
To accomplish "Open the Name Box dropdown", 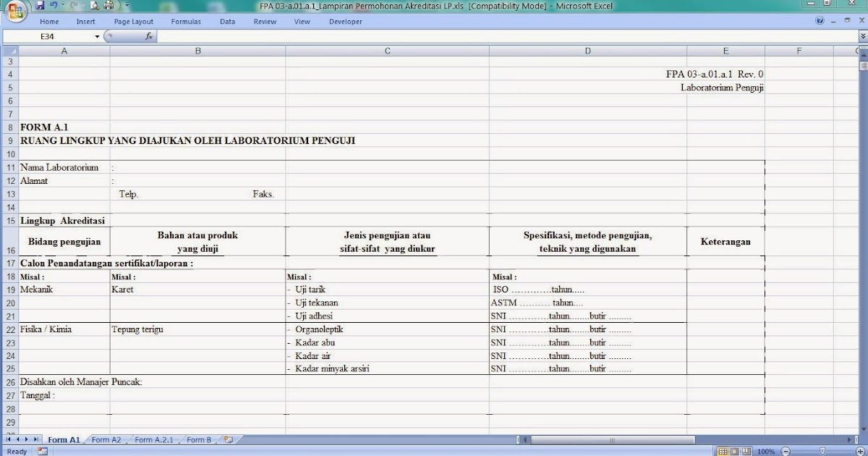I will coord(97,35).
